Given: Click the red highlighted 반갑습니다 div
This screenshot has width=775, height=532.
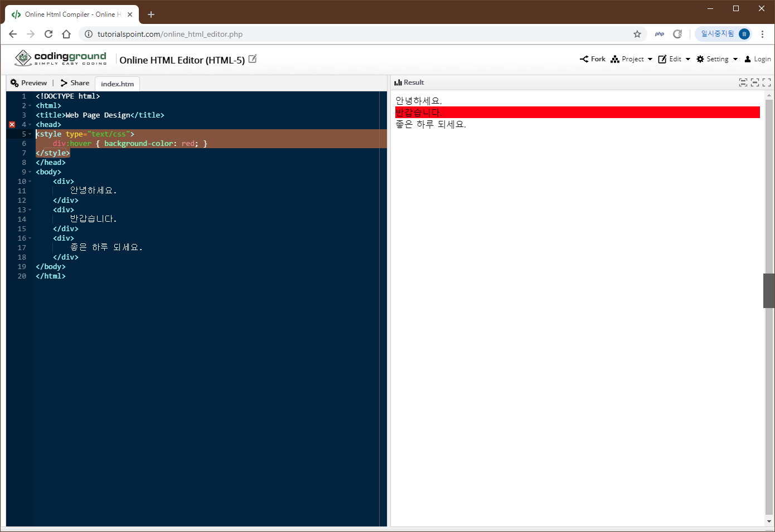Looking at the screenshot, I should click(578, 113).
